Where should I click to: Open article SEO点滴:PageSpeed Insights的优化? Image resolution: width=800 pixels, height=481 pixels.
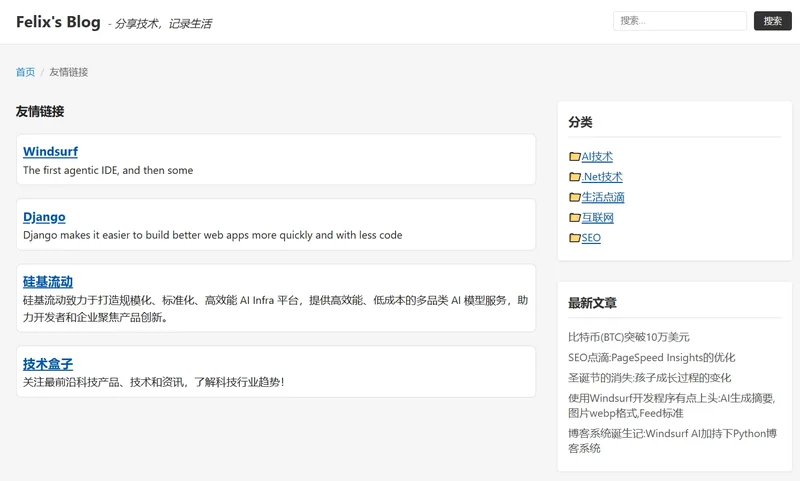652,358
